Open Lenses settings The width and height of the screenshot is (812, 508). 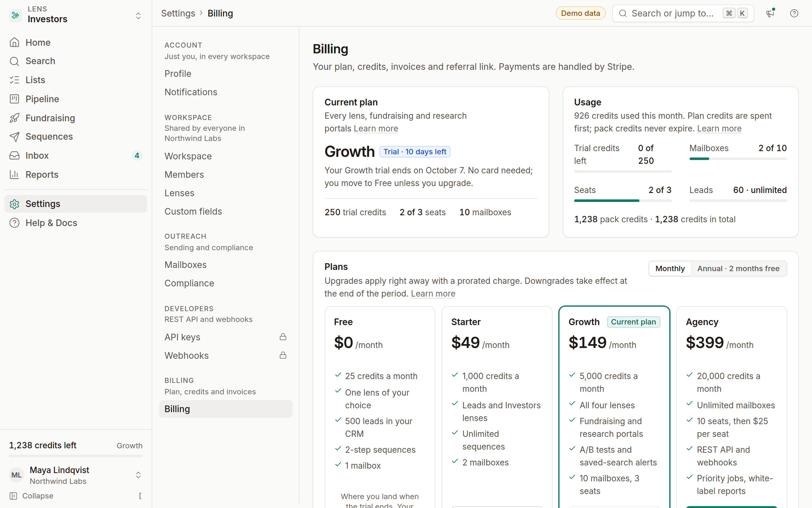226,193
